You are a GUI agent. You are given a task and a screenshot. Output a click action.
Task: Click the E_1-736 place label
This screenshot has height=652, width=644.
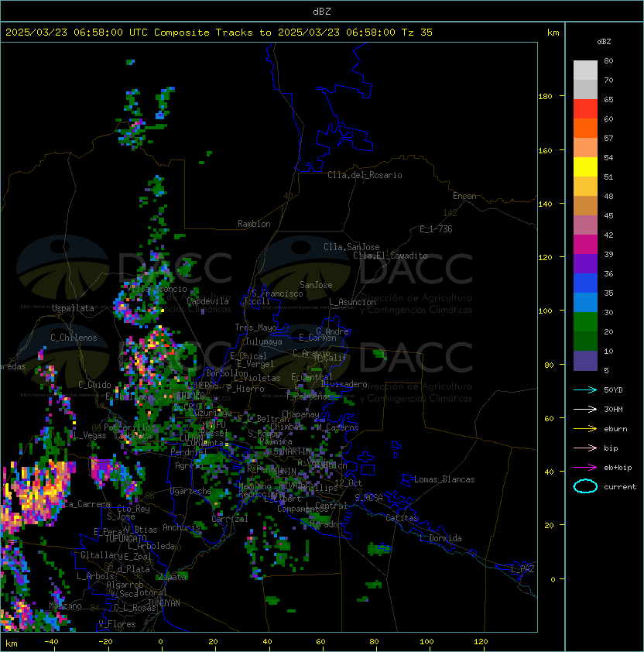(436, 229)
